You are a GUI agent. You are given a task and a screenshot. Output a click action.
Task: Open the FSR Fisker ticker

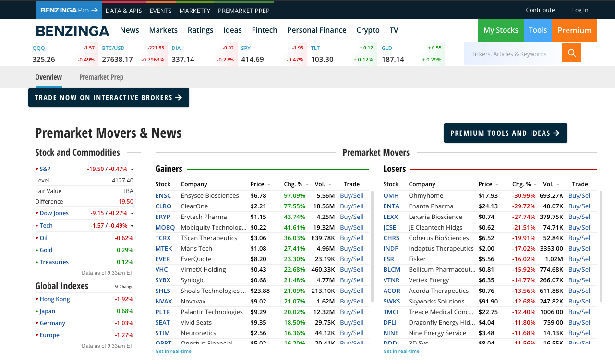(389, 259)
